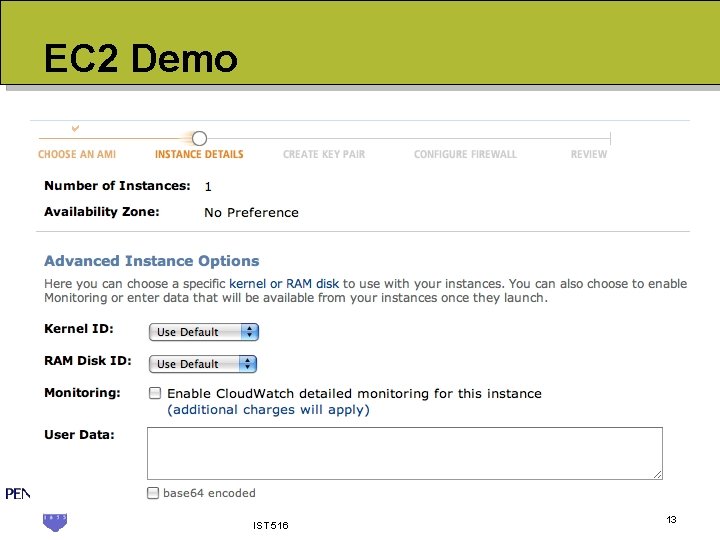Click the Availability Zone label
Image resolution: width=720 pixels, height=540 pixels.
[x=101, y=212]
